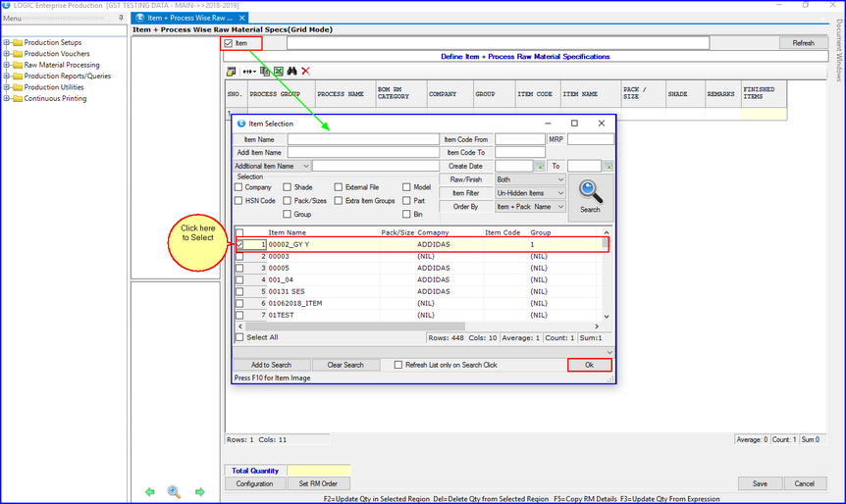This screenshot has width=846, height=504.
Task: Expand the Production Setups tree node
Action: tap(7, 43)
